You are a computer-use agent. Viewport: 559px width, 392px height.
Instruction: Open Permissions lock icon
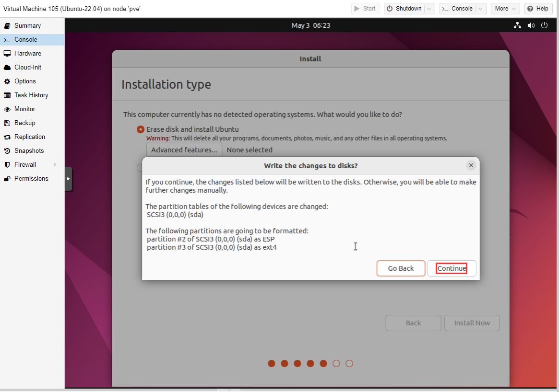7,179
